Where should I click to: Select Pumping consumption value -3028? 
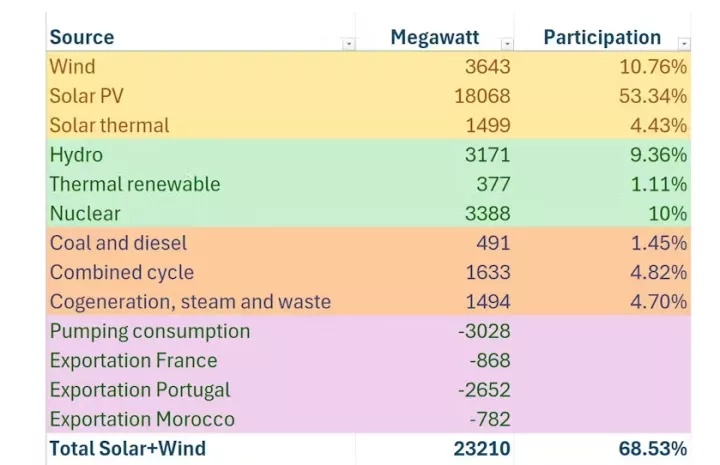click(483, 331)
